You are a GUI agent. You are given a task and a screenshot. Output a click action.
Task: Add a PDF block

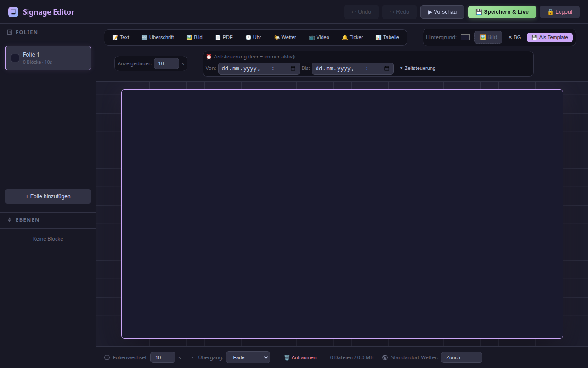[x=224, y=37]
